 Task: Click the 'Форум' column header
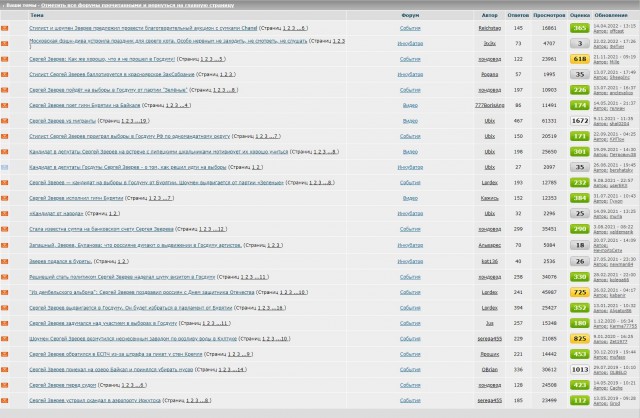point(410,15)
